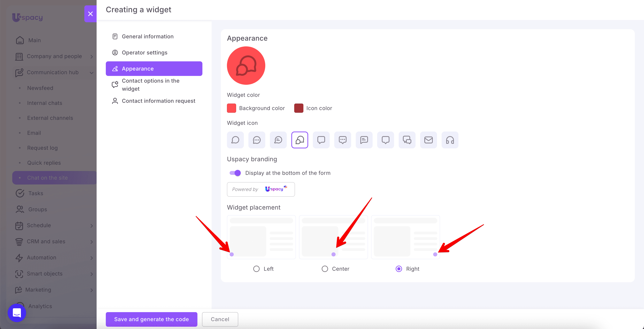Open the Email section
644x329 pixels.
click(34, 133)
